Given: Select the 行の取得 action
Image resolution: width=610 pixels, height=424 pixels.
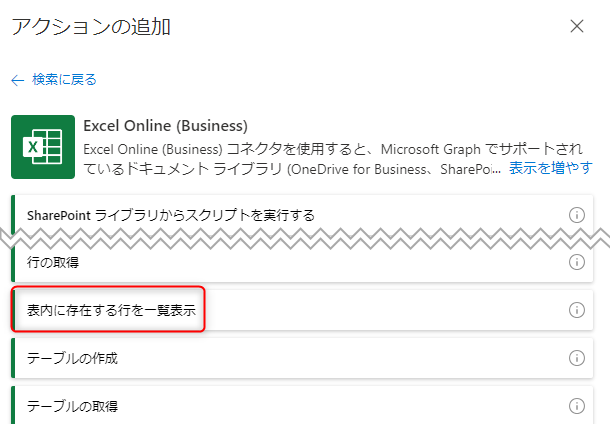Looking at the screenshot, I should tap(302, 263).
